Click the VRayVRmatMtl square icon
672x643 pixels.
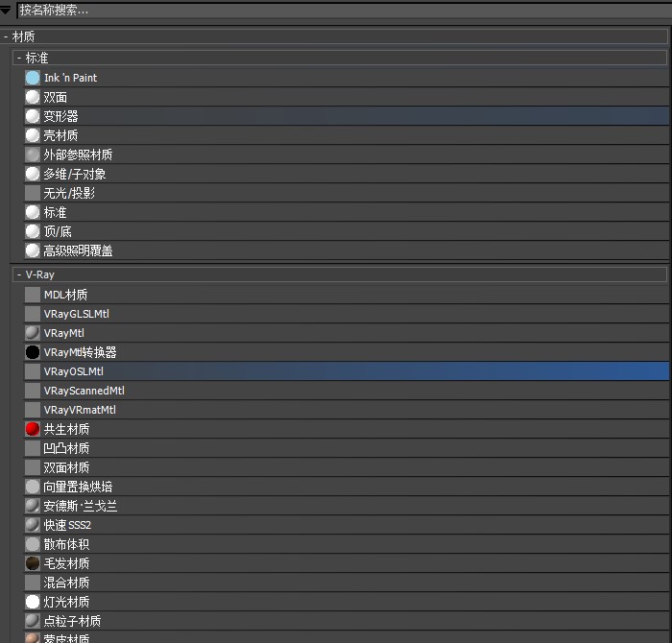coord(32,410)
